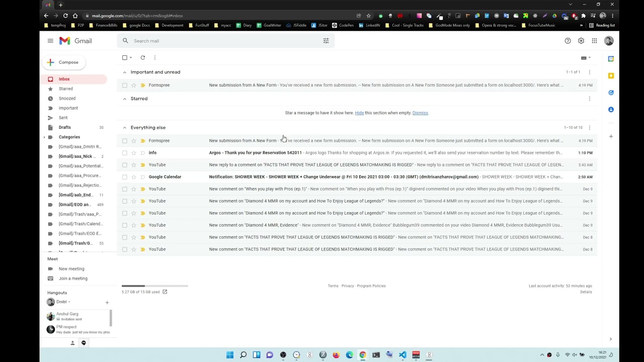Open the Gmail main menu hamburger
This screenshot has width=644, height=362.
click(50, 41)
